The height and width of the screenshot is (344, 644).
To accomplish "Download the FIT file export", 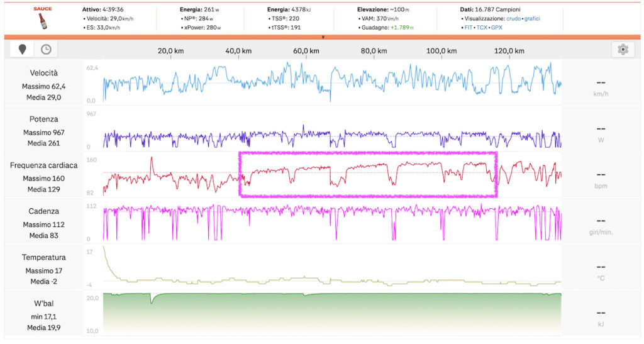I will tap(469, 28).
